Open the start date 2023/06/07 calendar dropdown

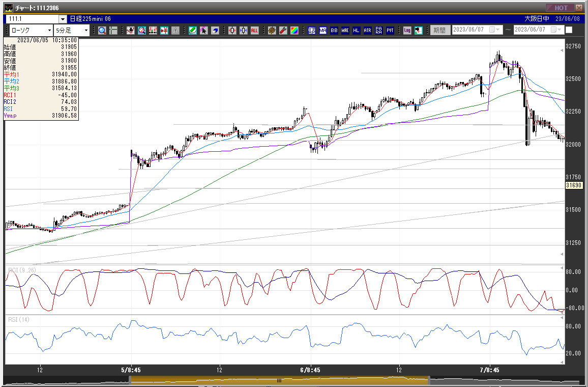[x=494, y=30]
